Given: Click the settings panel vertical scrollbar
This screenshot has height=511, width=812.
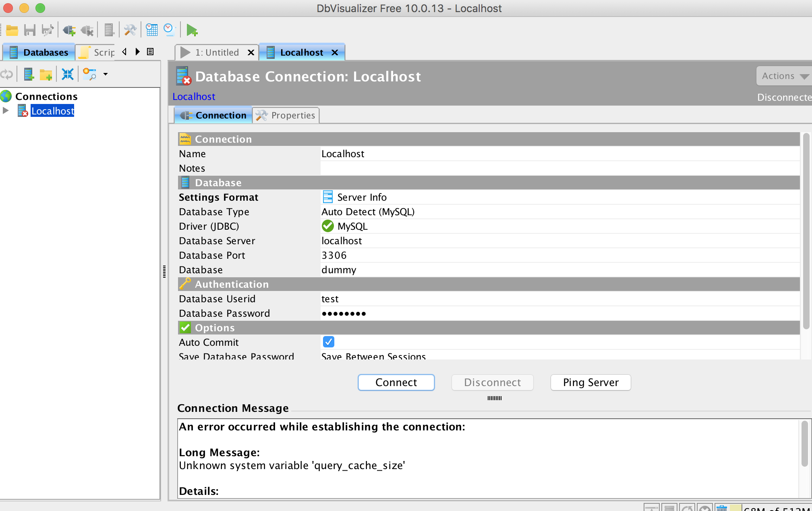Looking at the screenshot, I should tap(806, 232).
